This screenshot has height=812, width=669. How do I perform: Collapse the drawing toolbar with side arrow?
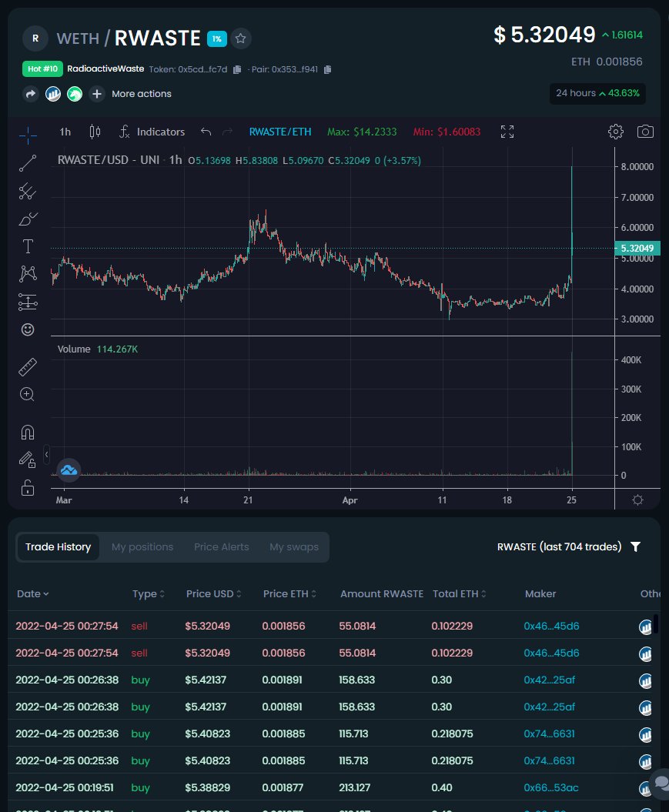(x=47, y=455)
